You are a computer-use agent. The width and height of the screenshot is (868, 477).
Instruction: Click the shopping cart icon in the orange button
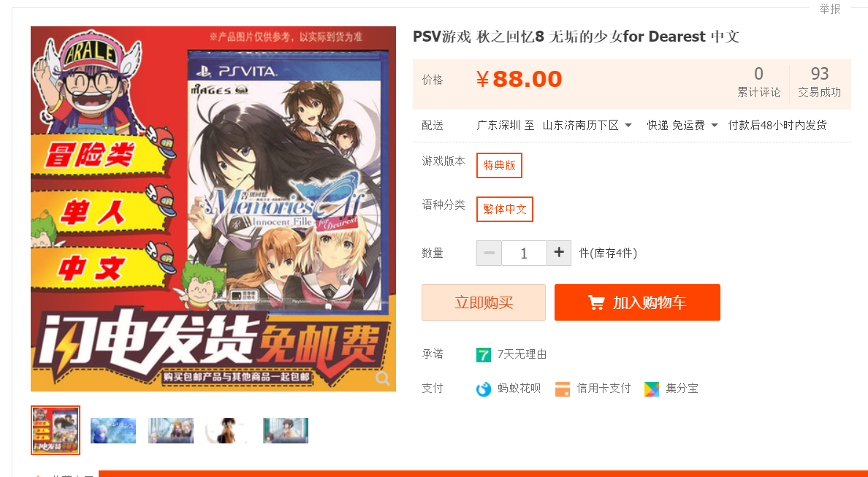(x=596, y=302)
